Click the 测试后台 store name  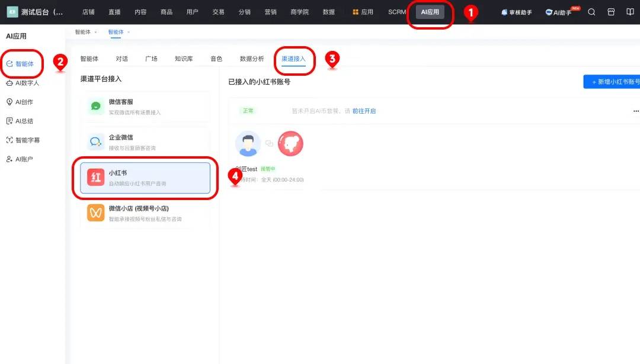[x=42, y=12]
